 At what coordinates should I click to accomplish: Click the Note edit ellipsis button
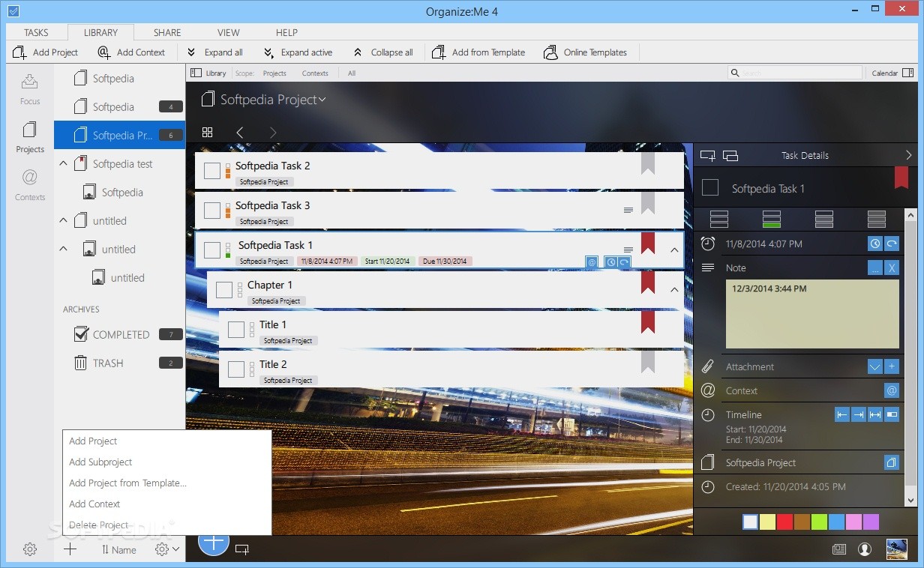875,268
